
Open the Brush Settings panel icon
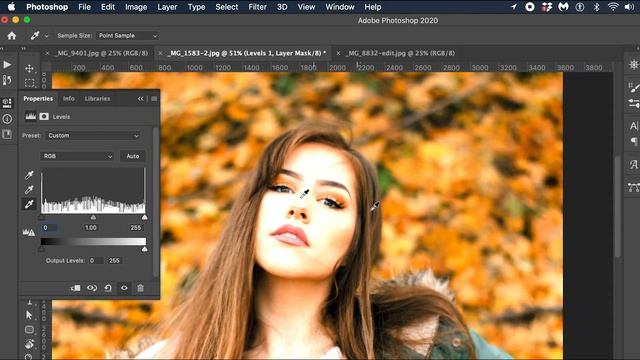(x=633, y=87)
